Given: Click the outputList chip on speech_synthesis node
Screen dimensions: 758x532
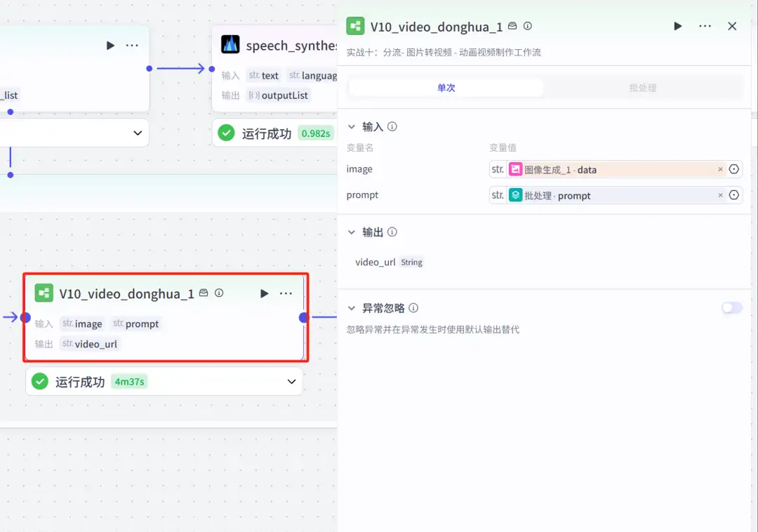Looking at the screenshot, I should click(x=279, y=95).
